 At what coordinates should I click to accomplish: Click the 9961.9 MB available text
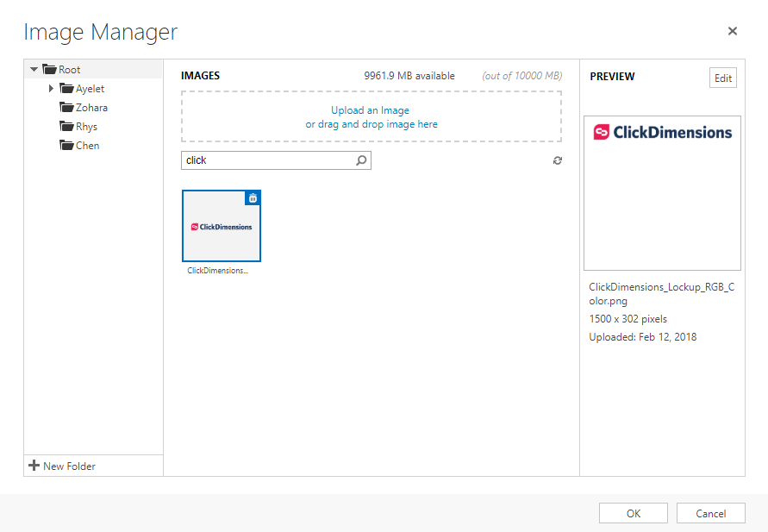(x=409, y=76)
